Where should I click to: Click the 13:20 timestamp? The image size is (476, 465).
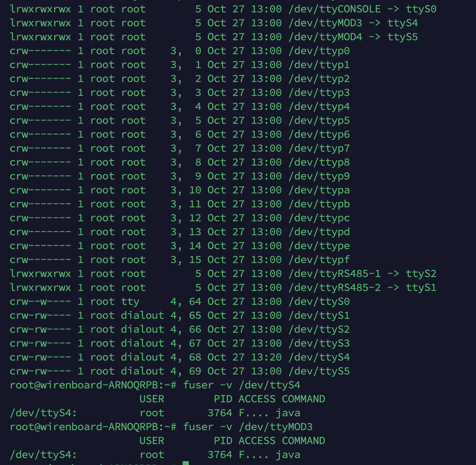(x=266, y=357)
